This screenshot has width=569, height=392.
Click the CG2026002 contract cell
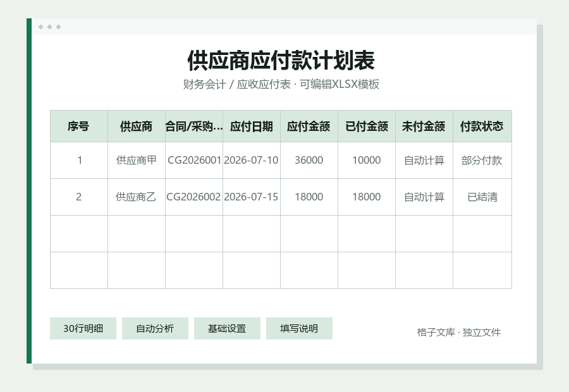pyautogui.click(x=194, y=197)
